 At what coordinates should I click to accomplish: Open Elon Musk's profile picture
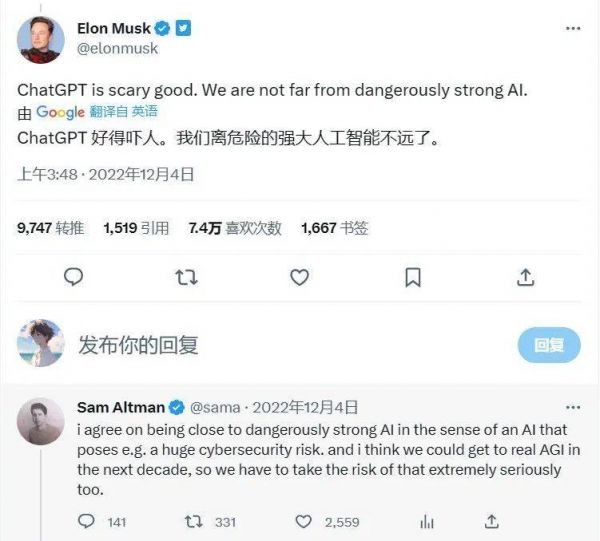[x=42, y=38]
